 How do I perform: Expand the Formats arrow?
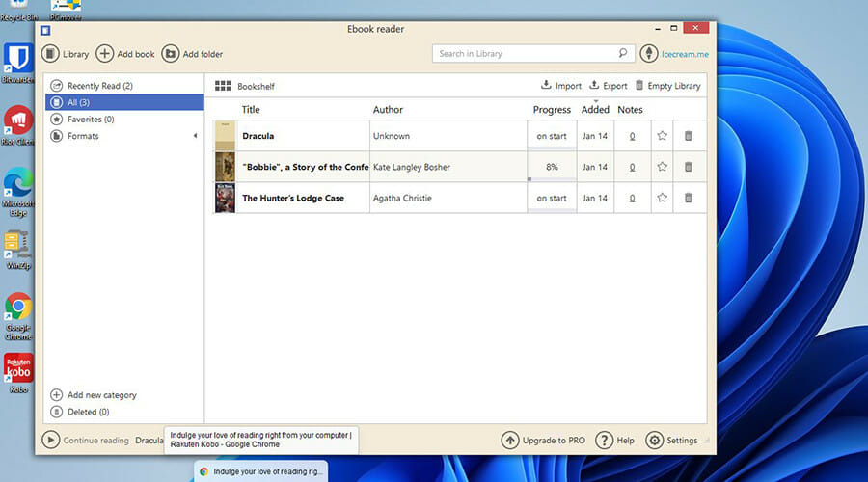click(195, 136)
